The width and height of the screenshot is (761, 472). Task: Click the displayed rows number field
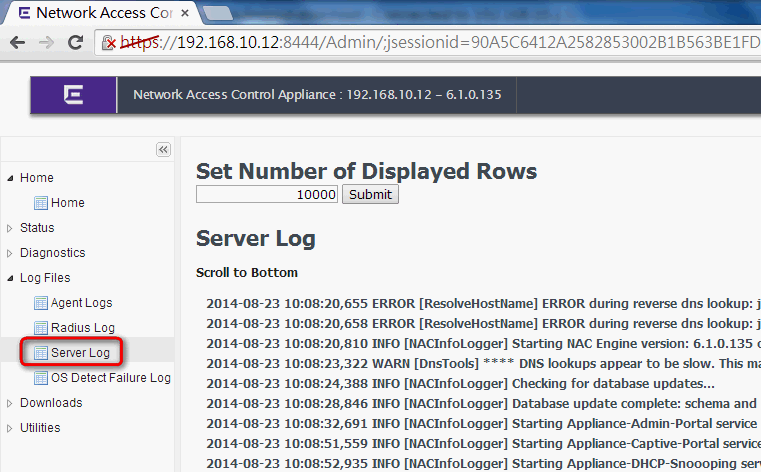coord(267,195)
